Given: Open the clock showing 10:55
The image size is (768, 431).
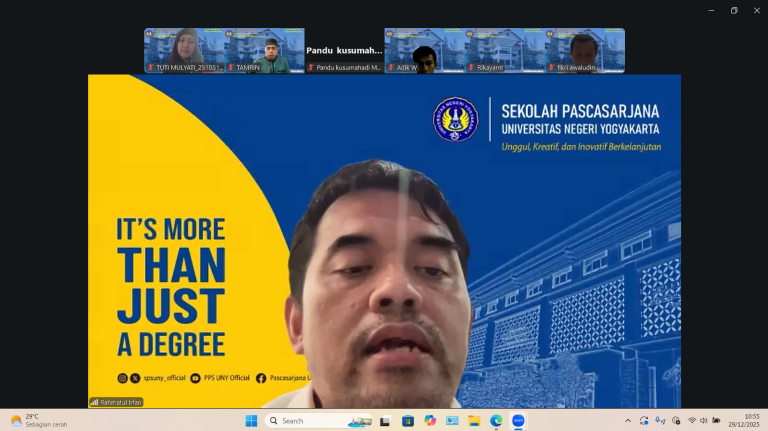Looking at the screenshot, I should point(744,421).
